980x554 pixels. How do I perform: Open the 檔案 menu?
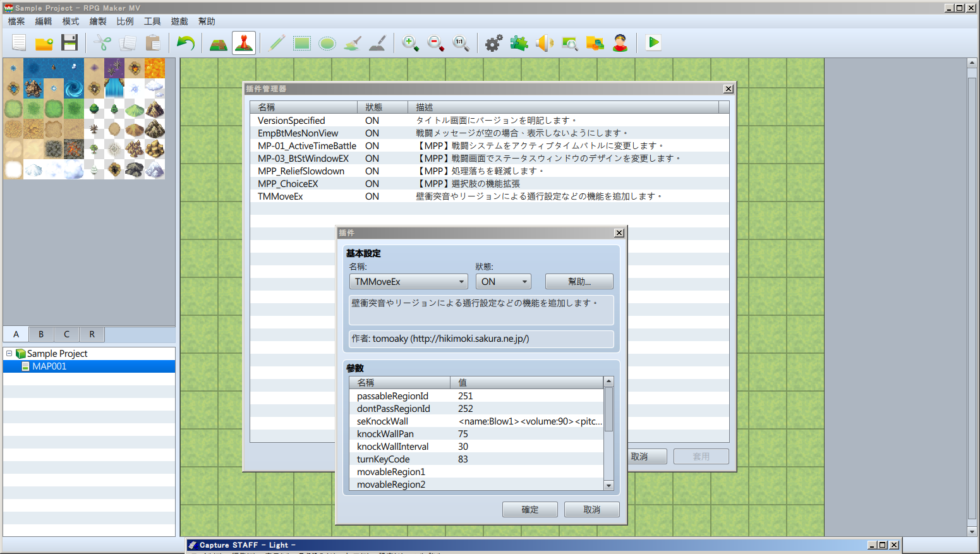pyautogui.click(x=16, y=21)
